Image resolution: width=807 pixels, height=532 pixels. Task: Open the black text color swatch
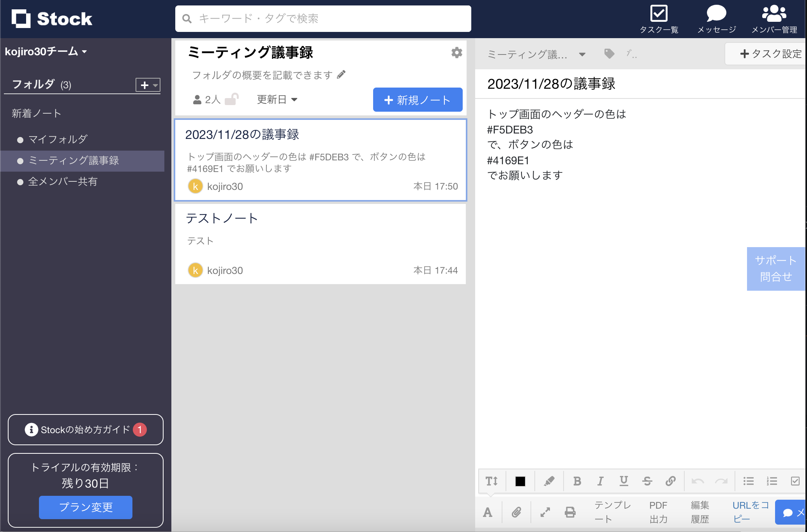(x=520, y=481)
